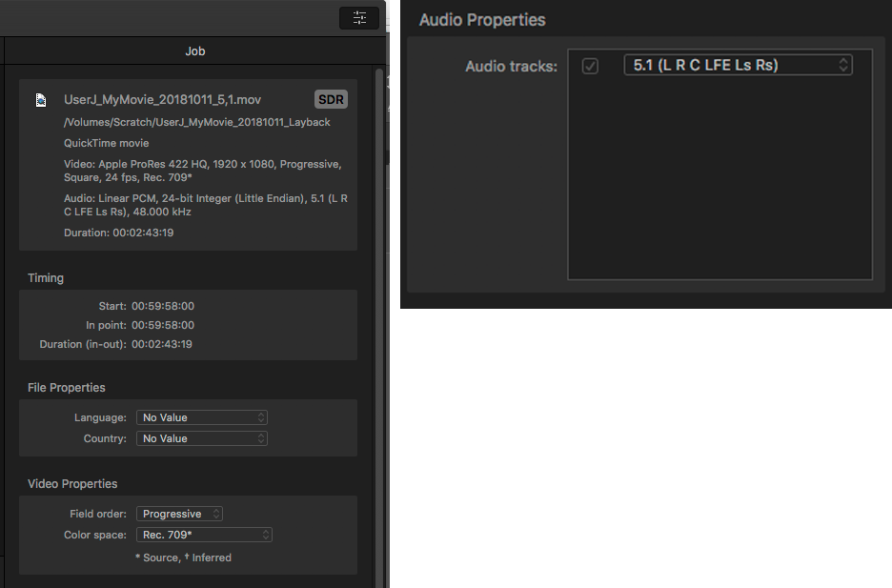The height and width of the screenshot is (588, 892).
Task: Open the Country dropdown
Action: click(202, 438)
